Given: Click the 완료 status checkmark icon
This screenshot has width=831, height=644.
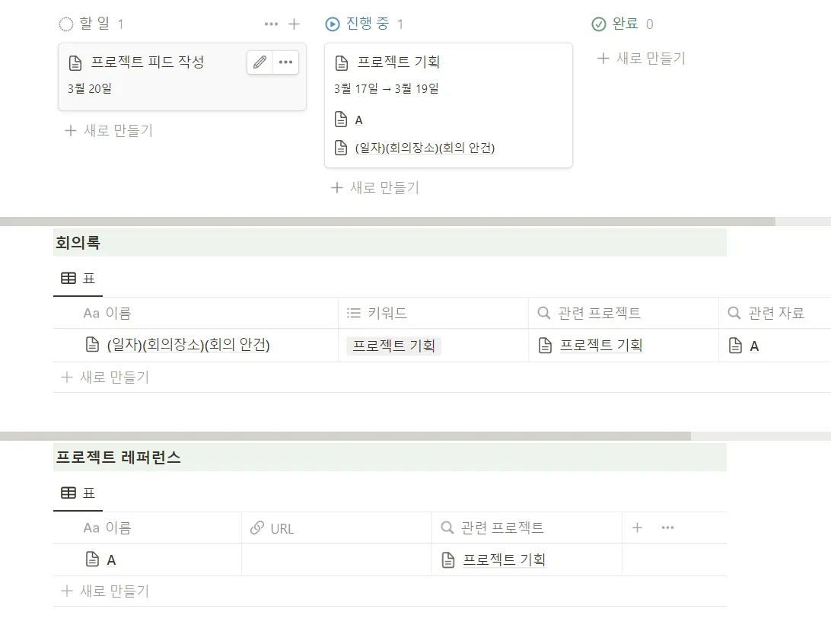Looking at the screenshot, I should tap(598, 24).
